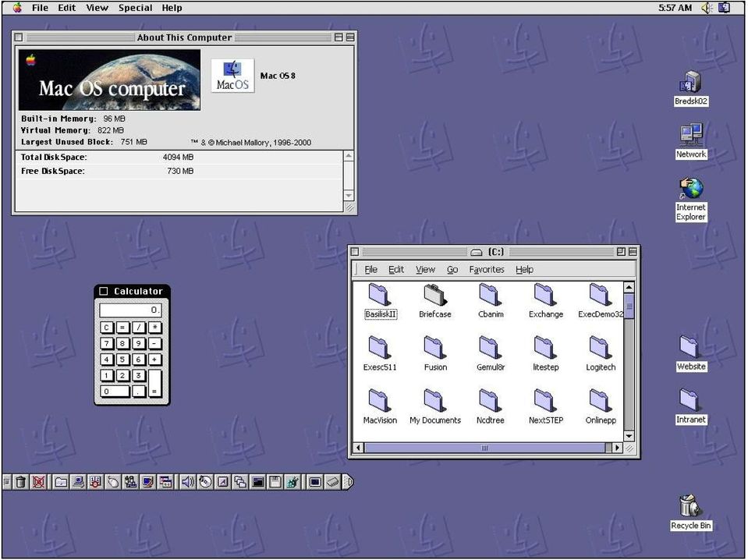This screenshot has height=560, width=748.
Task: Select the Exesc511 folder
Action: pos(380,353)
